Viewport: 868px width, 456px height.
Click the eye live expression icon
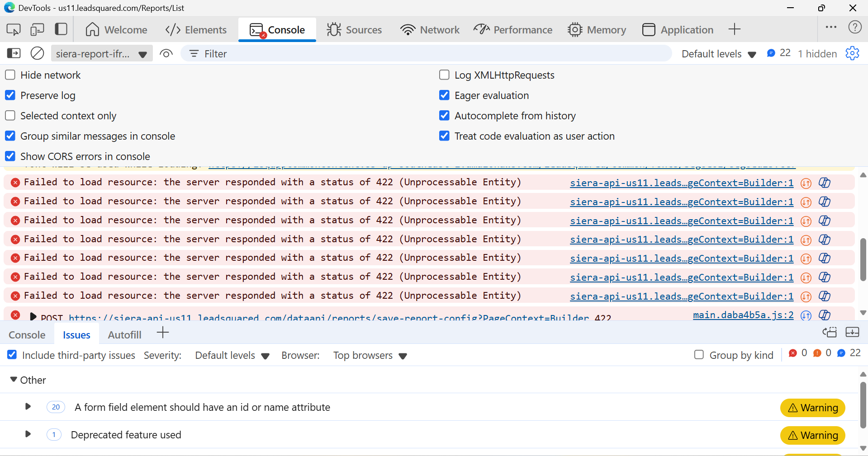point(166,54)
